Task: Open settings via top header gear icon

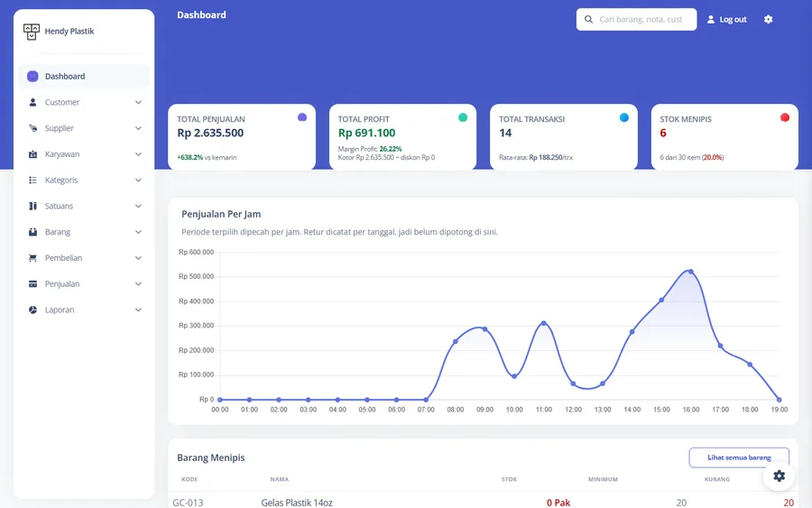Action: click(x=768, y=19)
